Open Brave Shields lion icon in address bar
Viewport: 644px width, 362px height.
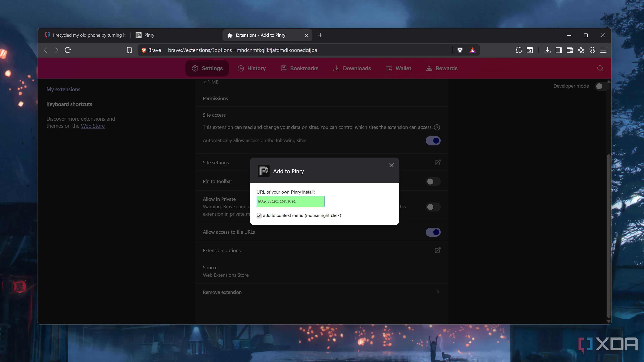tap(460, 50)
